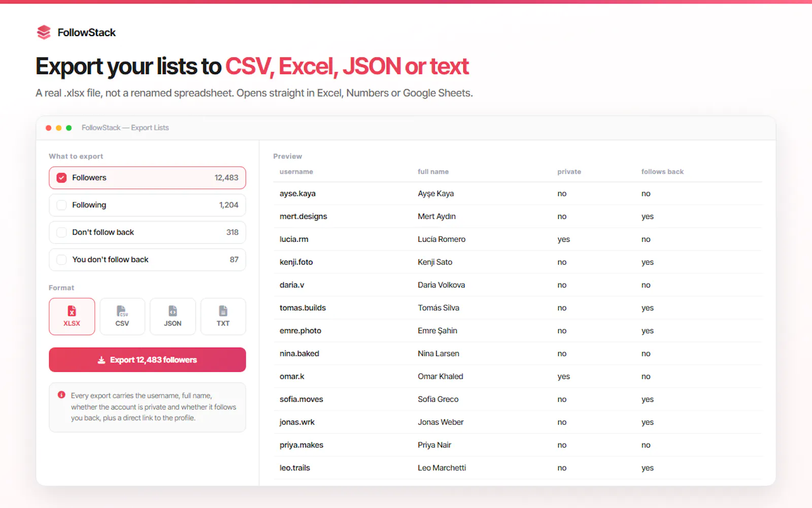The height and width of the screenshot is (508, 812).
Task: Click the tomas.builds username cell
Action: pos(302,308)
